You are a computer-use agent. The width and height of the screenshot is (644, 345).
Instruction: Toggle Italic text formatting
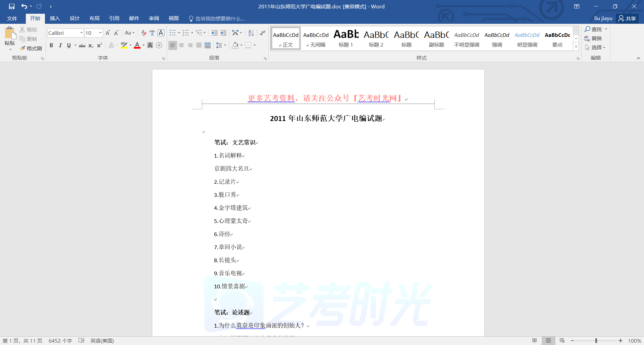click(x=60, y=46)
